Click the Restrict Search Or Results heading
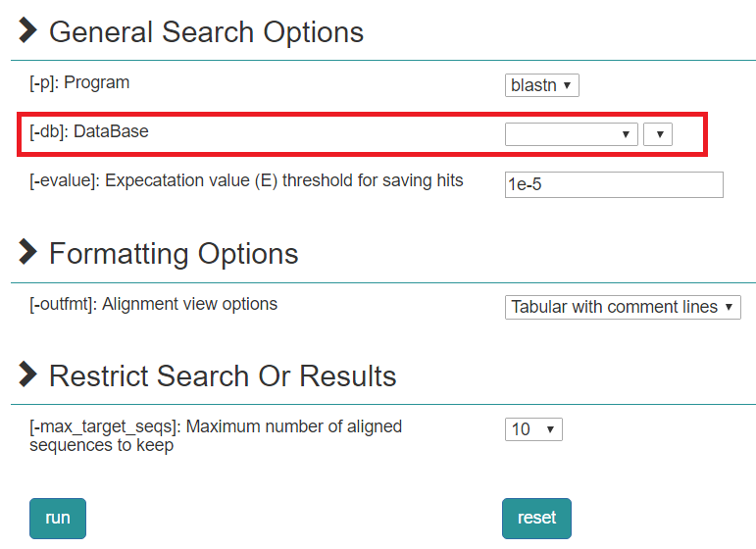This screenshot has width=756, height=549. coord(223,375)
